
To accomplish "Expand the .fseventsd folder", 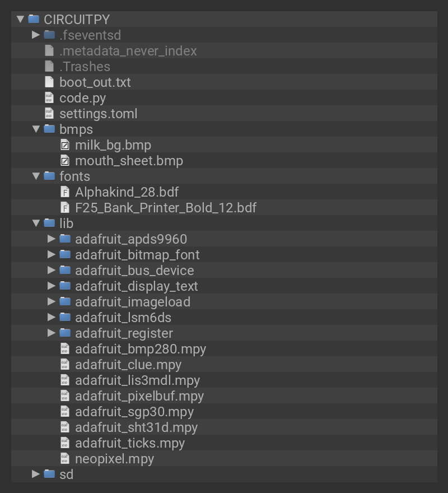I will (36, 35).
